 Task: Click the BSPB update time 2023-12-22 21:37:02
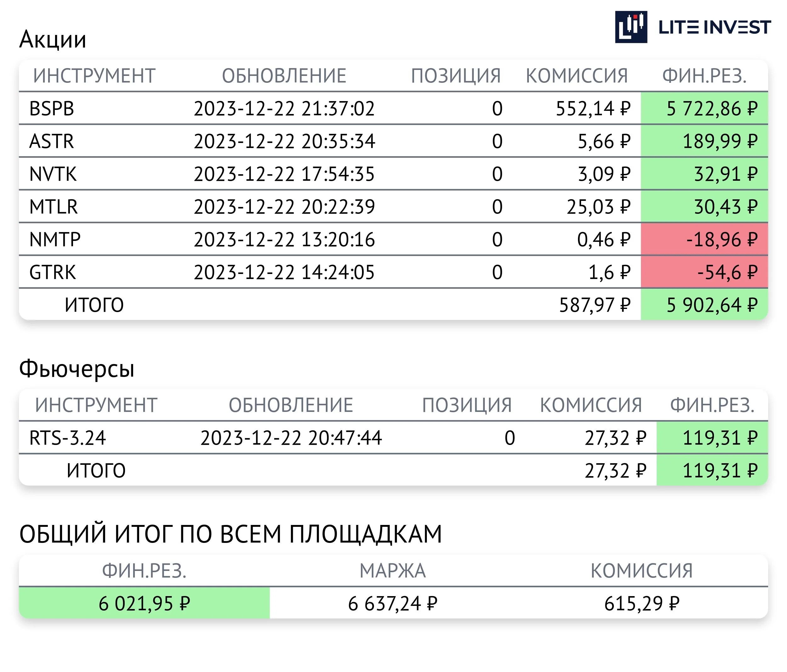284,109
